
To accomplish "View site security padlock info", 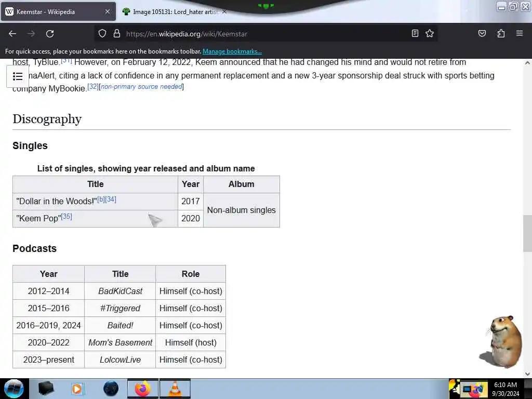I will click(x=117, y=33).
